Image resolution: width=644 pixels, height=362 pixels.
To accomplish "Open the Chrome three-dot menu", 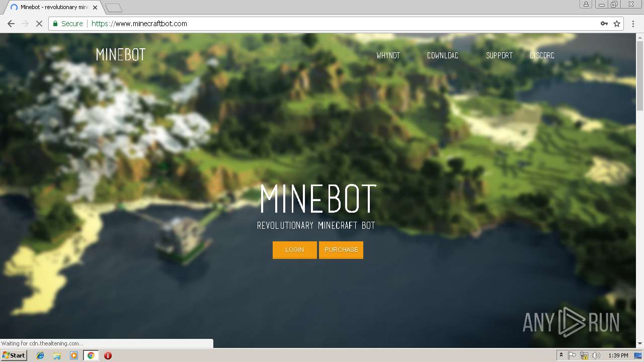I will pos(633,24).
